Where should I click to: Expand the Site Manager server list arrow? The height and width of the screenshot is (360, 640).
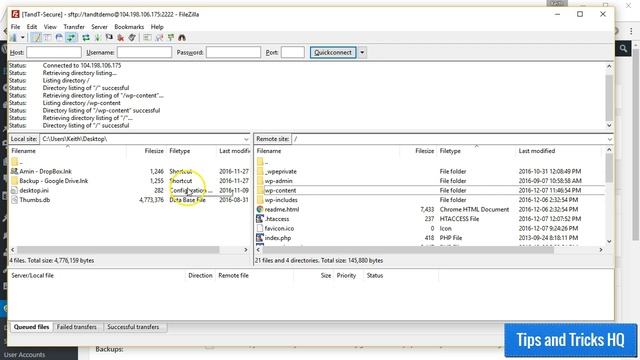pyautogui.click(x=22, y=38)
